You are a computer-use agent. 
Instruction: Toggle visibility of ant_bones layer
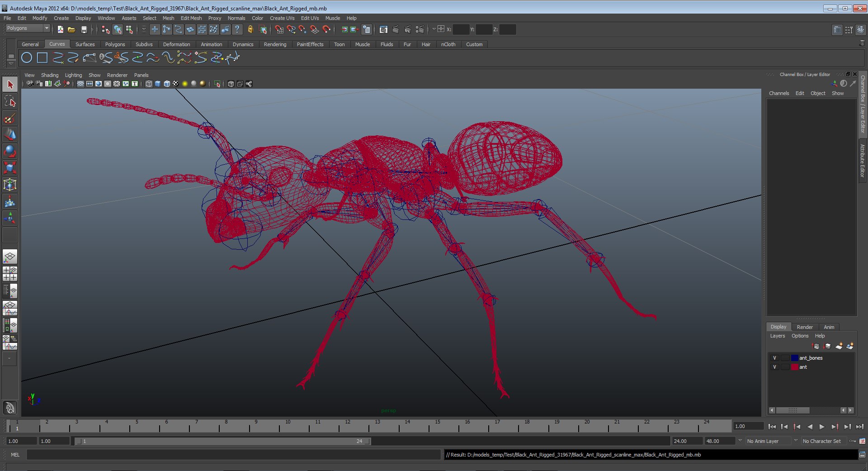[x=774, y=358]
